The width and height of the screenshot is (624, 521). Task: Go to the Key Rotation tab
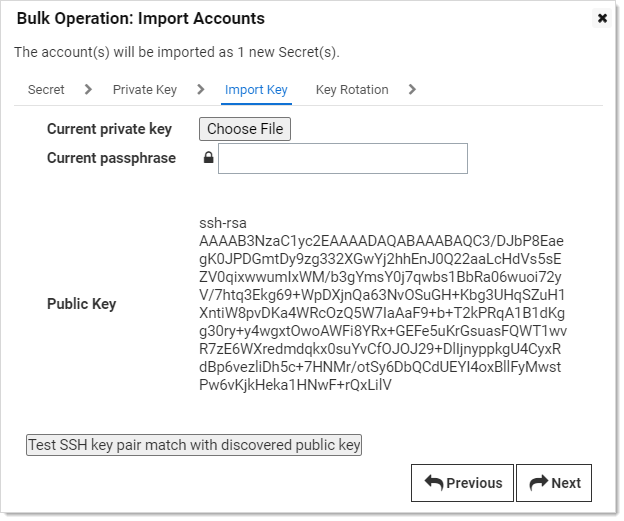[352, 90]
